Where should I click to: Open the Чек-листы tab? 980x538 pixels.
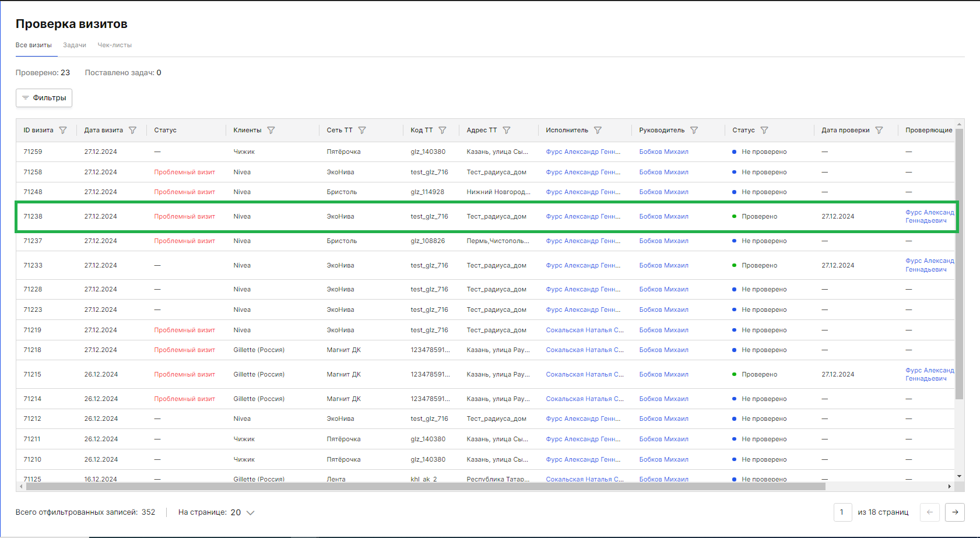tap(115, 45)
